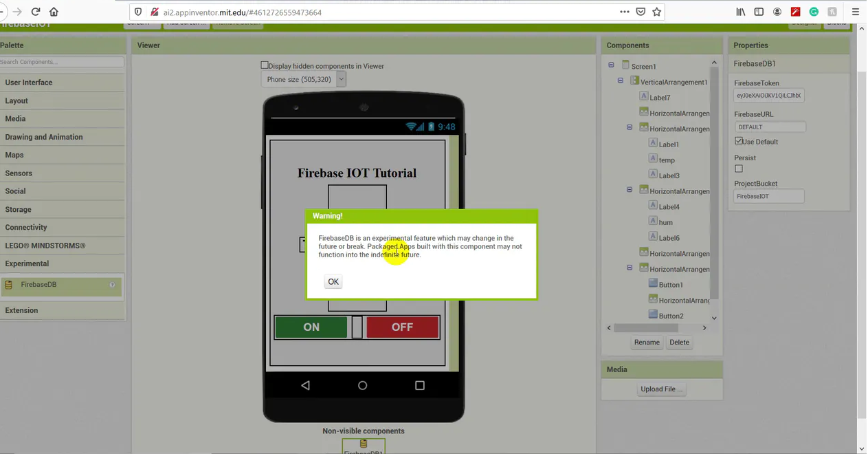Toggle the browser sidebar icon
868x454 pixels.
click(759, 12)
